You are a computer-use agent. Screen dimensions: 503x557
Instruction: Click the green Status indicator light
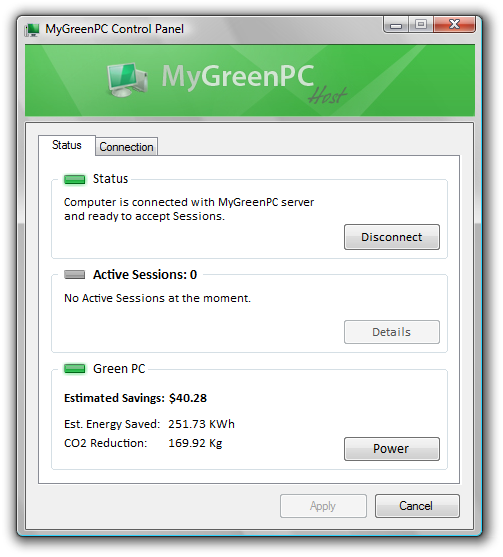point(75,179)
